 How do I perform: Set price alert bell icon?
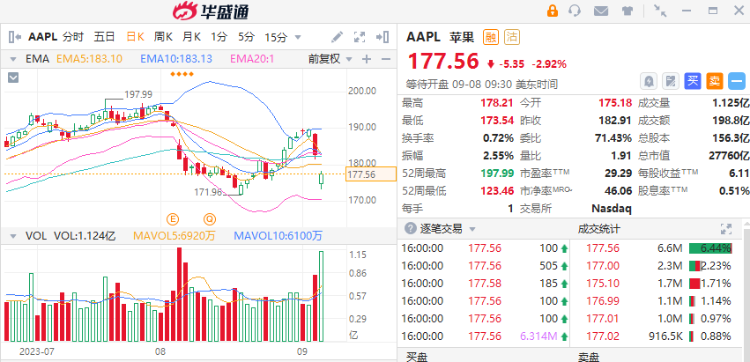click(x=649, y=81)
